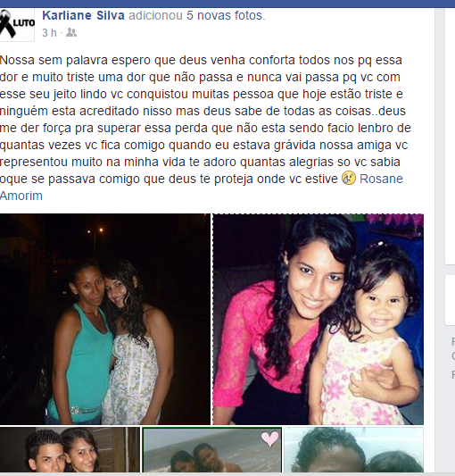The width and height of the screenshot is (455, 476).
Task: Click the friends audience privacy icon
Action: pos(71,32)
